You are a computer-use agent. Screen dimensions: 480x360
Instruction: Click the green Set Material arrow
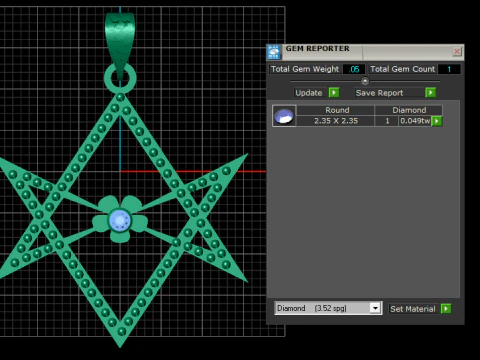tap(446, 309)
